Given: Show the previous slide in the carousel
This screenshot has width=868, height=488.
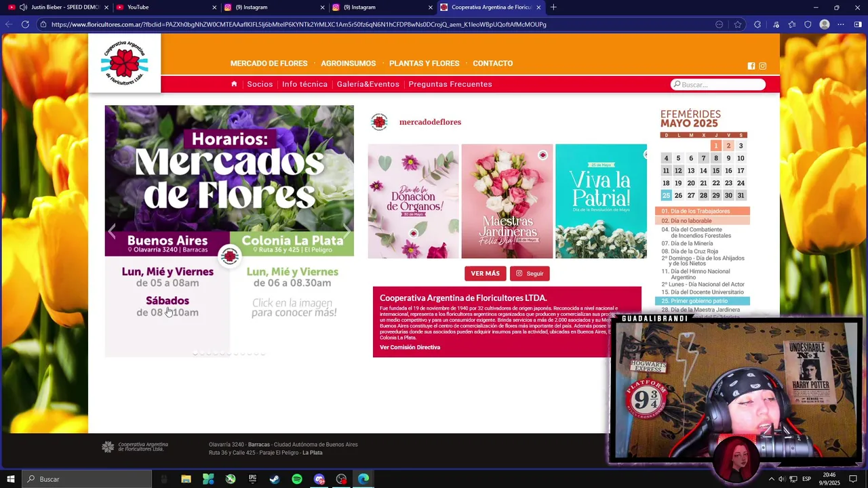Looking at the screenshot, I should tap(113, 231).
